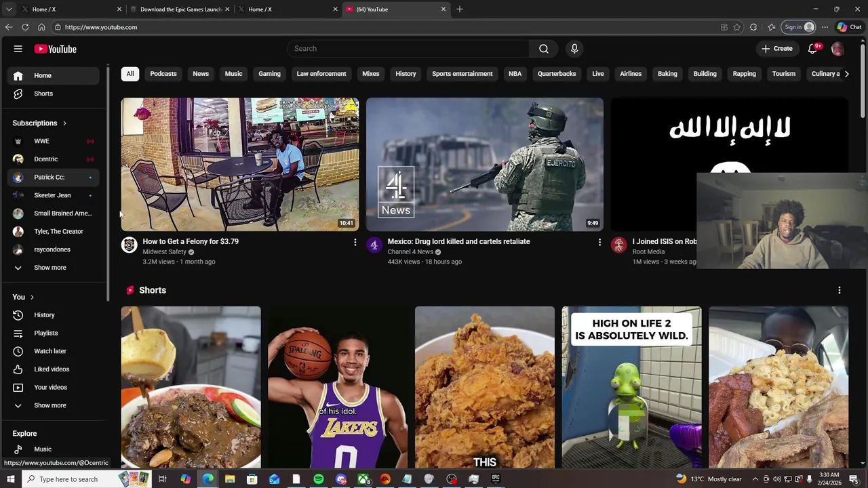Image resolution: width=868 pixels, height=488 pixels.
Task: Show more filter chips with right arrow
Action: 846,74
